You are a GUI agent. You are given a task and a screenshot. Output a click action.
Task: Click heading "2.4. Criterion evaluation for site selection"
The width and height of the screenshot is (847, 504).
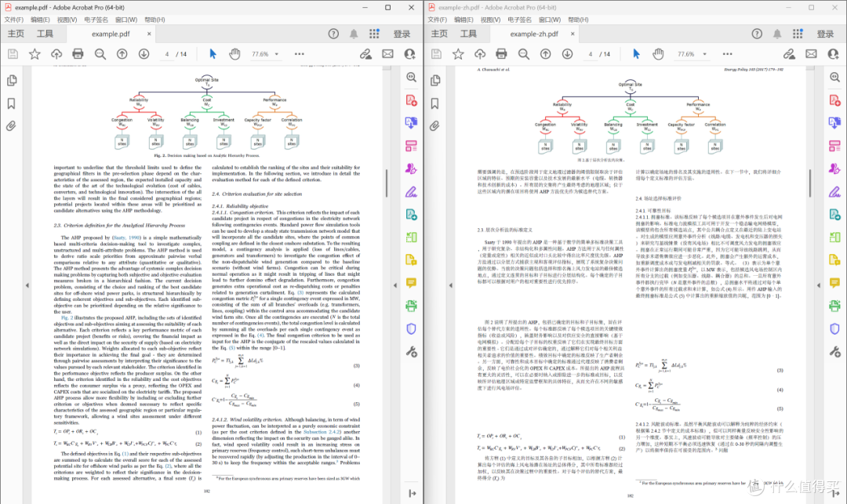pos(256,194)
